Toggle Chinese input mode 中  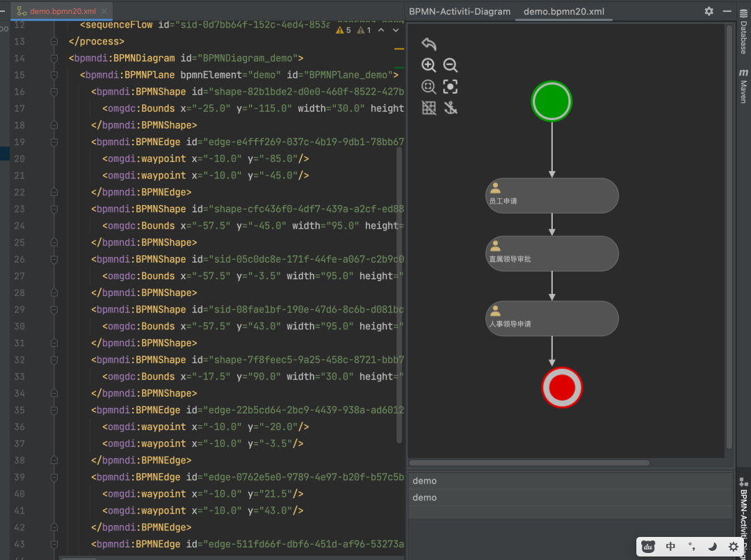click(x=670, y=547)
